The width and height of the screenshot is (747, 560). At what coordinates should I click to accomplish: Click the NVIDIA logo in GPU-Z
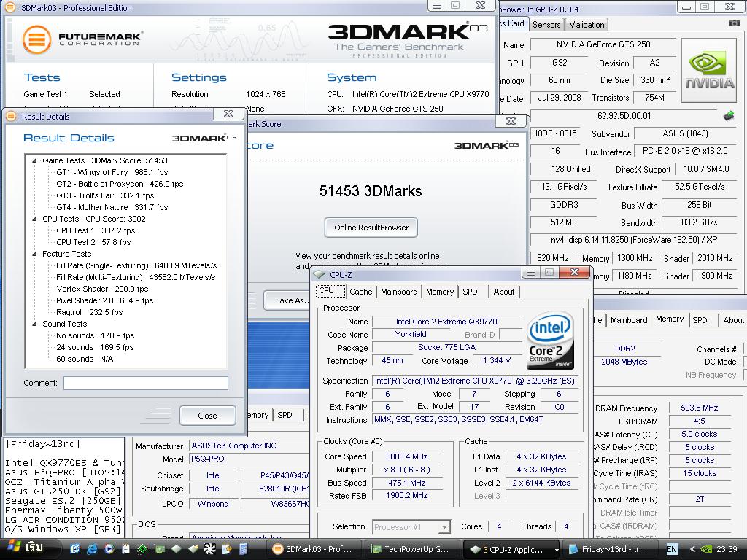pyautogui.click(x=709, y=71)
